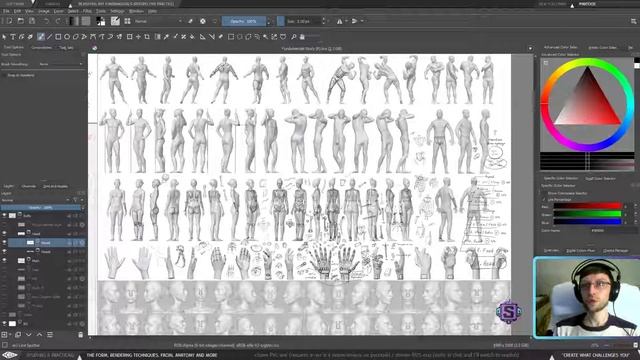Open layer properties icon in Layers docker

(x=50, y=335)
